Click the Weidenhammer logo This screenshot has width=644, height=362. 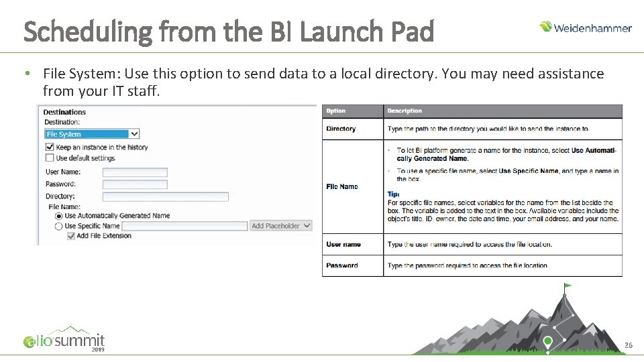click(585, 27)
